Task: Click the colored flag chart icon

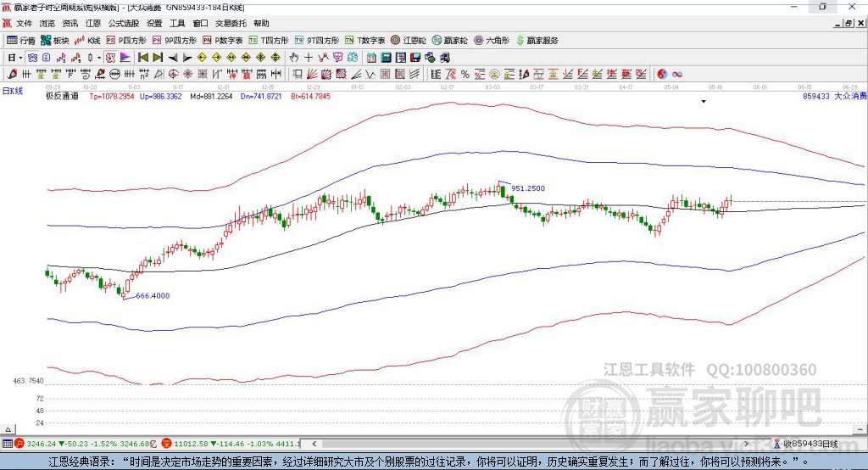Action: point(125,58)
